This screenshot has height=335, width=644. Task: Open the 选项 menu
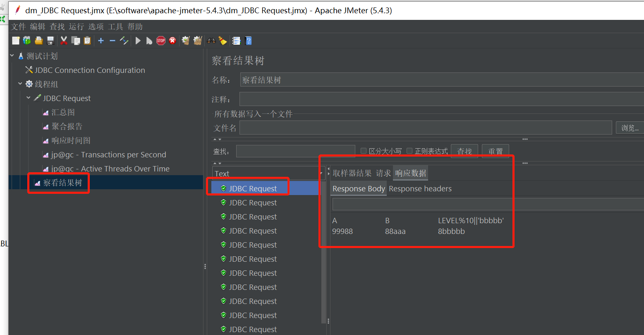[96, 27]
